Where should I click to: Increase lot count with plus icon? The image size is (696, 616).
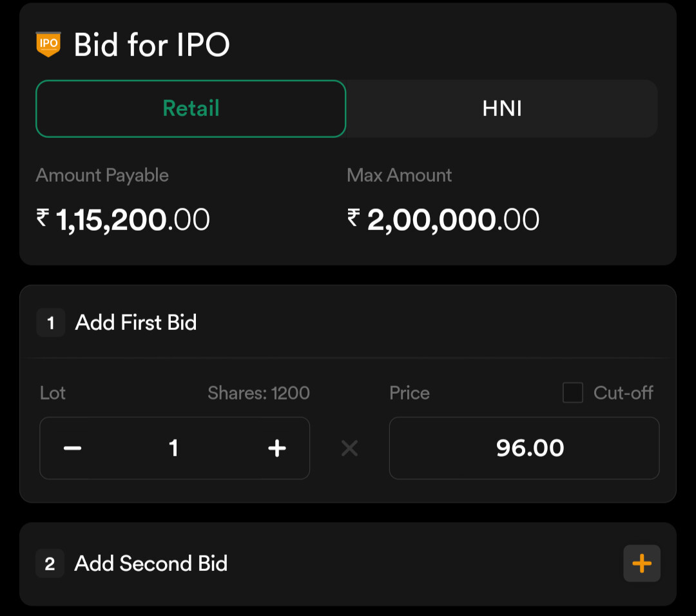point(277,448)
